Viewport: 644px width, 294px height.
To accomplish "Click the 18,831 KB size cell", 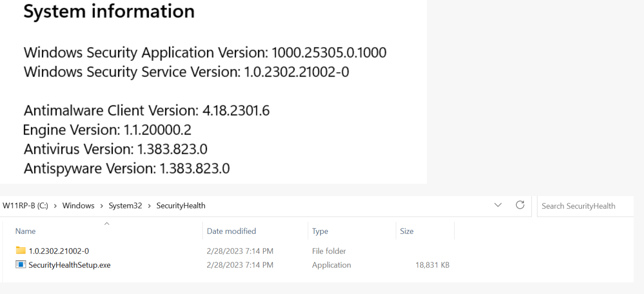I will 432,265.
